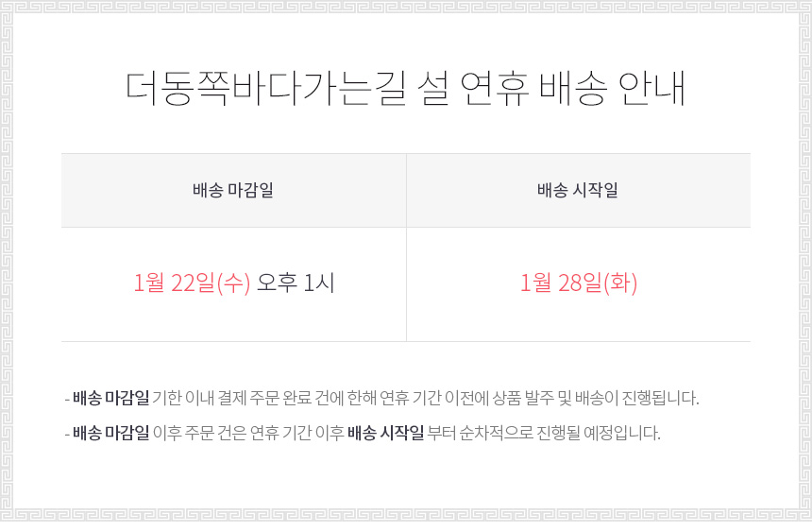
Task: Click the word 더동쪽바다가는길 in the title
Action: pos(265,89)
